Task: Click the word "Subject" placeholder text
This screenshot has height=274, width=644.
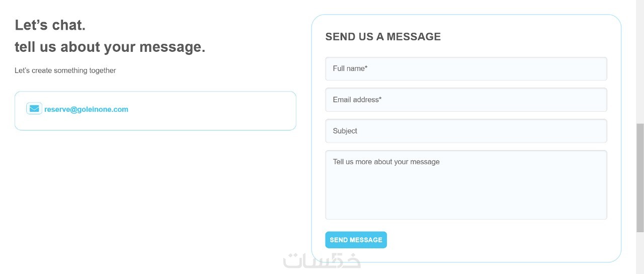Action: (x=345, y=131)
